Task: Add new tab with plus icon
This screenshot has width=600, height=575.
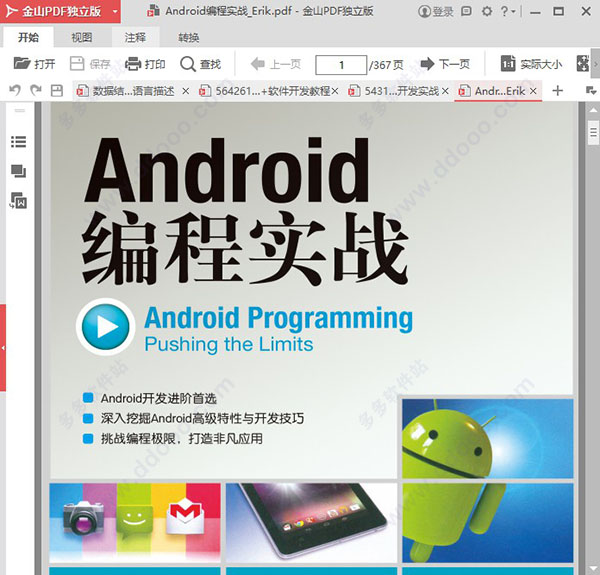Action: point(558,91)
